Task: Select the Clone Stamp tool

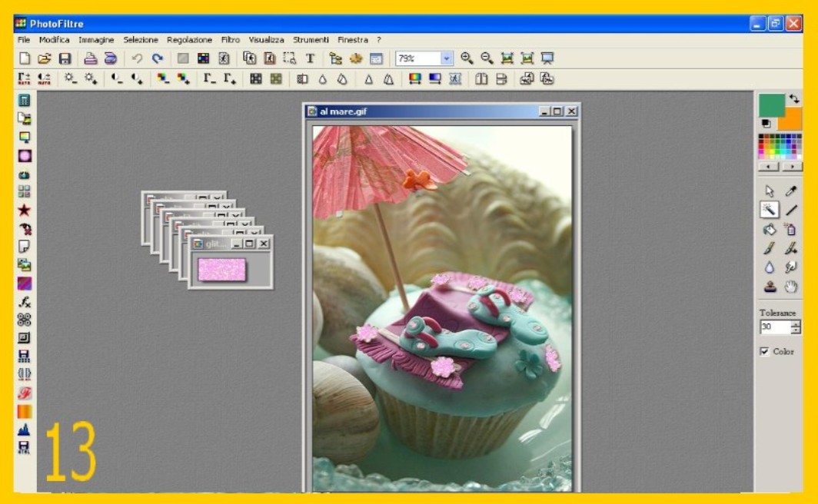Action: pos(769,287)
